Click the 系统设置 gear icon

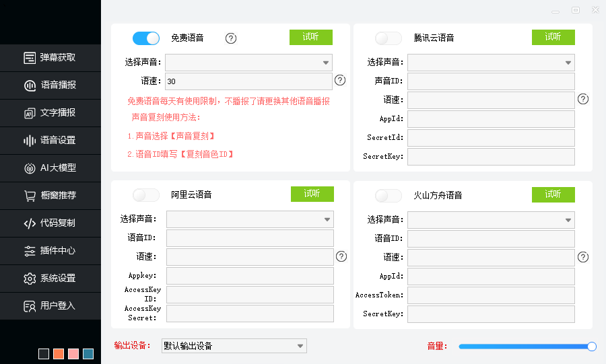coord(30,279)
